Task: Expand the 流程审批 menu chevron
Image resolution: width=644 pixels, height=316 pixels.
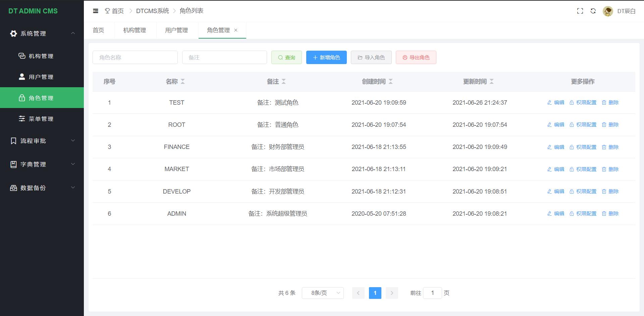Action: [x=73, y=141]
